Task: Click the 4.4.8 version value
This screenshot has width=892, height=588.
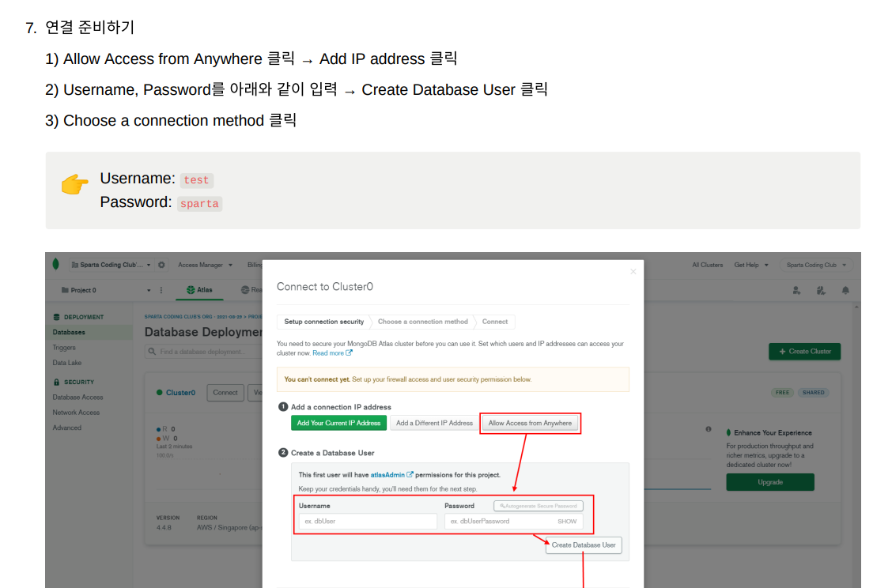Action: pyautogui.click(x=164, y=528)
